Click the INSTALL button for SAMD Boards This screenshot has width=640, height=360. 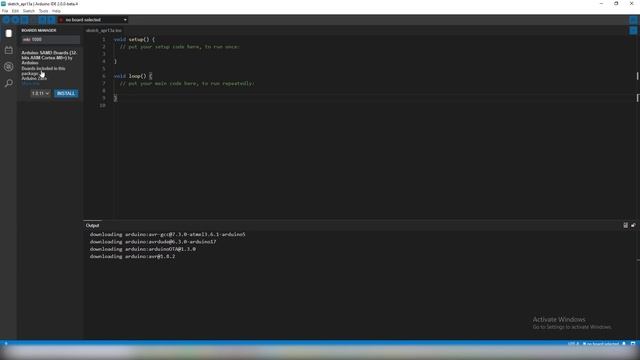pyautogui.click(x=66, y=93)
